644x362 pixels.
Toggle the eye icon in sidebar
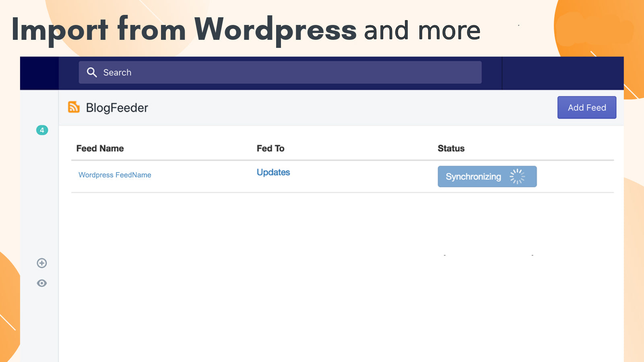point(42,283)
